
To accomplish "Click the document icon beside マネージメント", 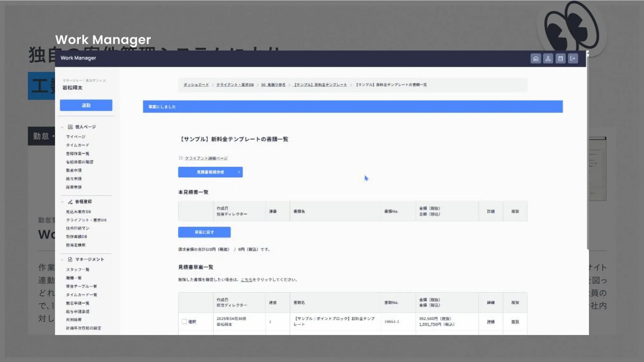I will click(x=70, y=259).
